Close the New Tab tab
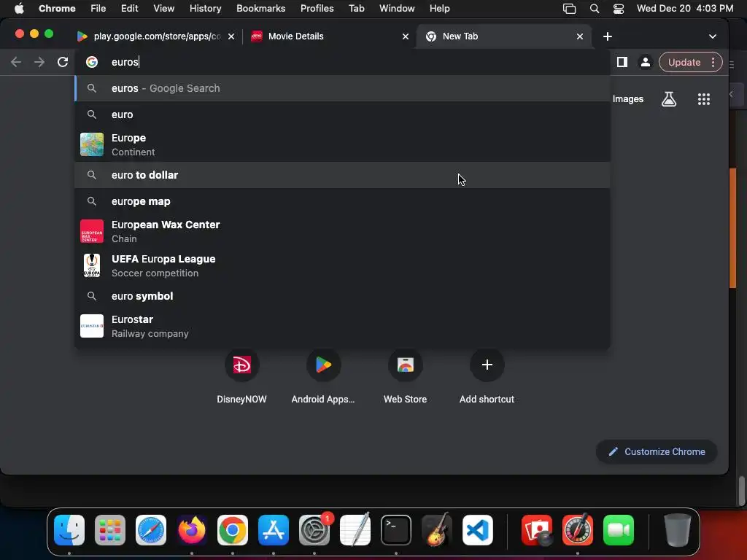Viewport: 747px width, 560px height. pos(580,36)
